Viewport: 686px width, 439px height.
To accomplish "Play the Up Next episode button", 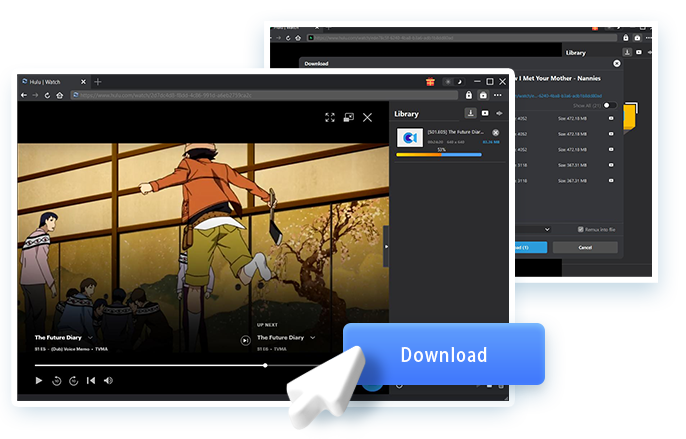I will click(x=245, y=340).
